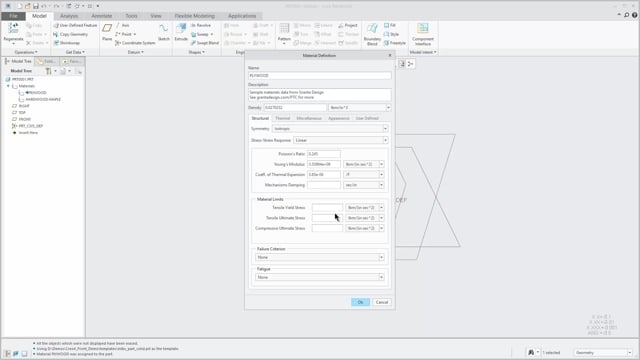Screen dimensions: 640x360
Task: Collapse the Materials node in Model Tree
Action: (x=8, y=86)
